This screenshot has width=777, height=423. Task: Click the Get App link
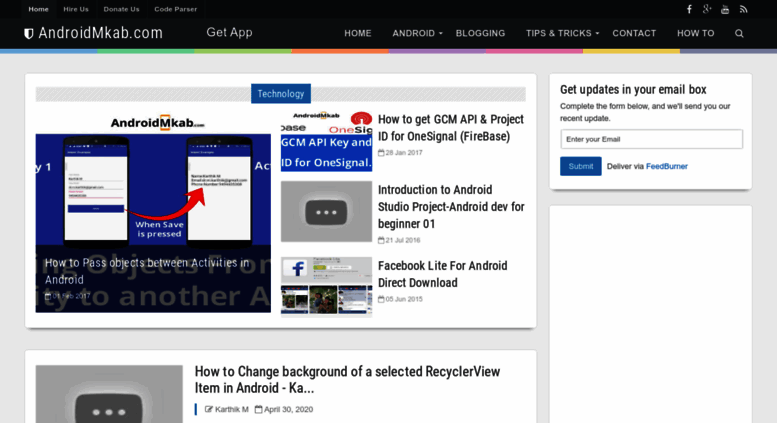point(229,32)
